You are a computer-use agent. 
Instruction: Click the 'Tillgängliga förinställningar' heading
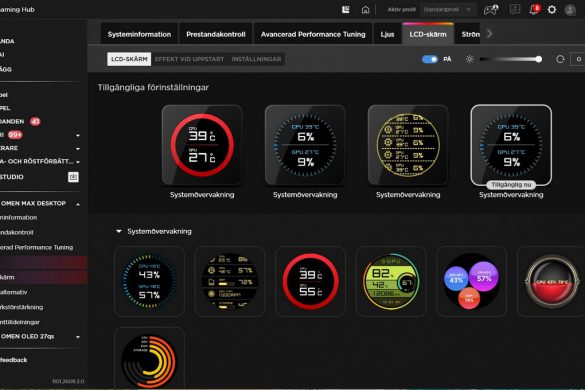pos(153,88)
